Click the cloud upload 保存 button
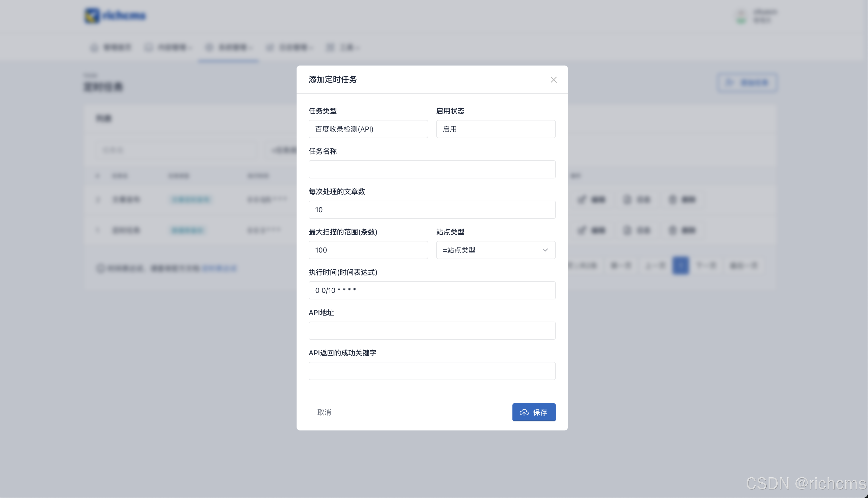This screenshot has height=498, width=868. click(533, 412)
